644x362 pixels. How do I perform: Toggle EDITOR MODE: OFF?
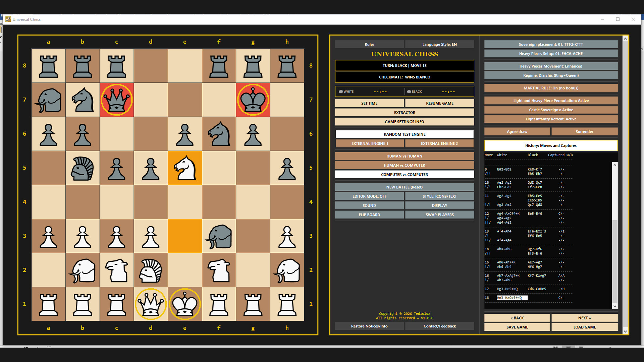pyautogui.click(x=369, y=196)
